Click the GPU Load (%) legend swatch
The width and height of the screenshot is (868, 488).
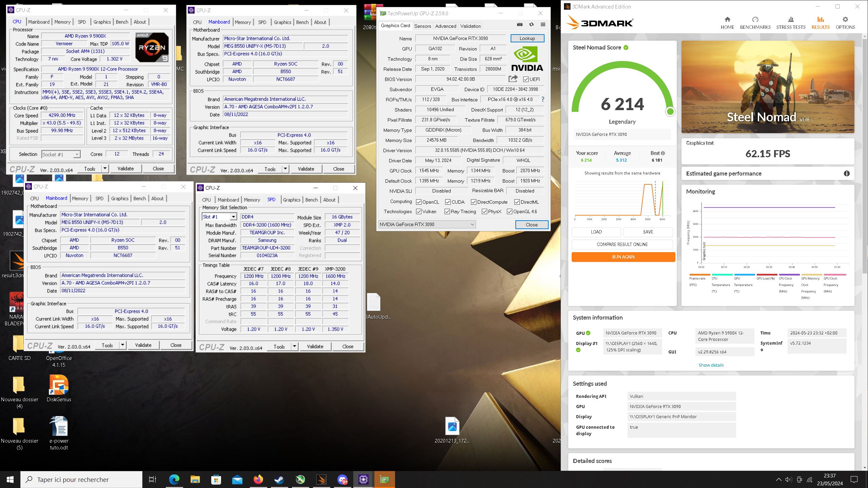click(767, 274)
